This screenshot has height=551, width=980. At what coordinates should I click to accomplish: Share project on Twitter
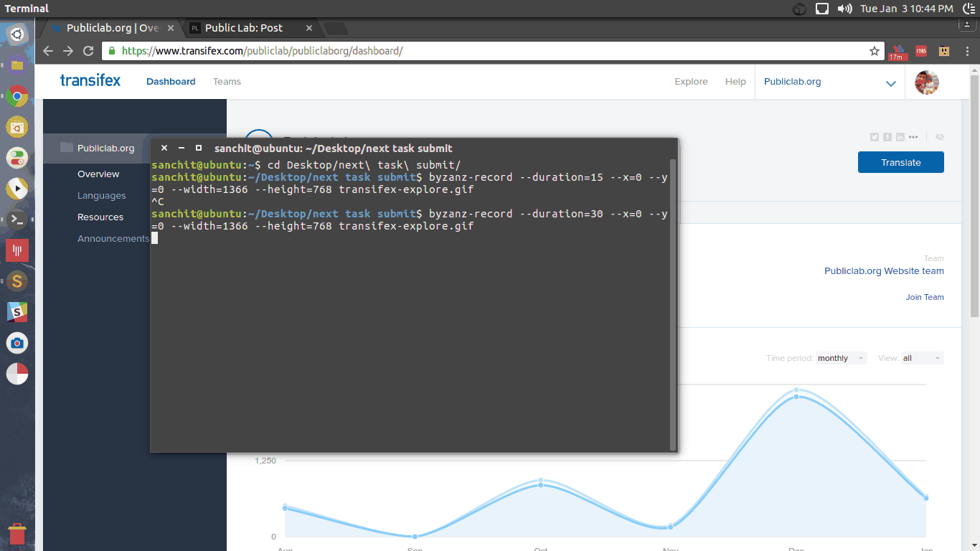pos(875,137)
